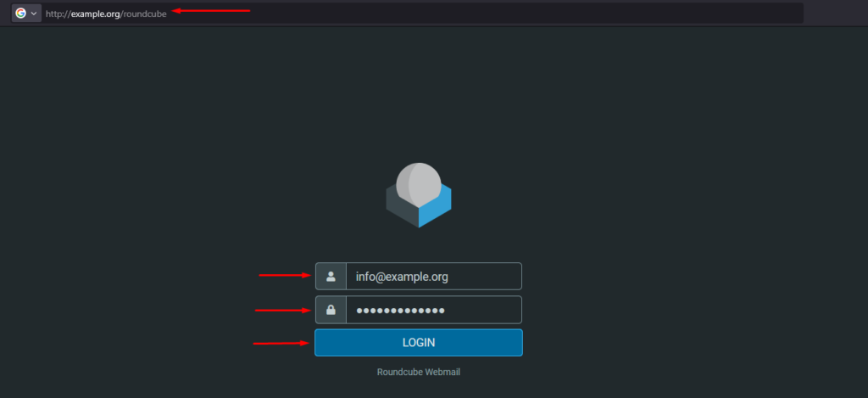Open the Roundcube Webmail footer link
868x398 pixels.
[418, 372]
